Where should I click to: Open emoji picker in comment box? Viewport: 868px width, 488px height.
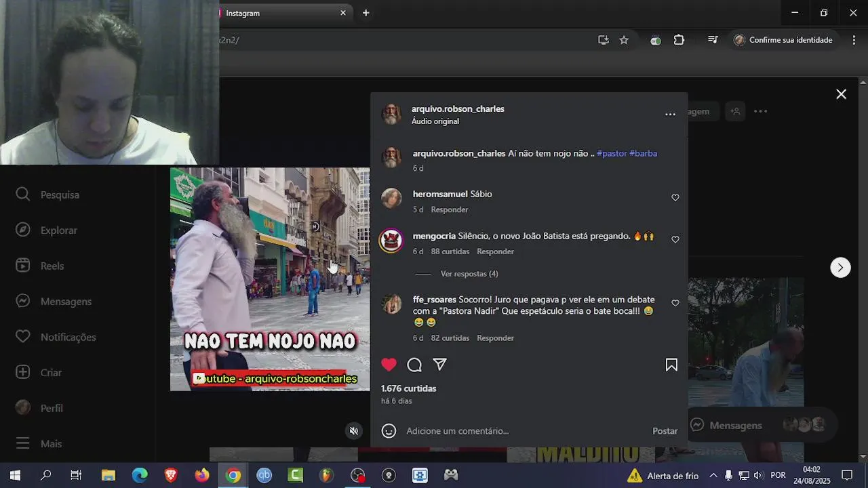[x=389, y=431]
